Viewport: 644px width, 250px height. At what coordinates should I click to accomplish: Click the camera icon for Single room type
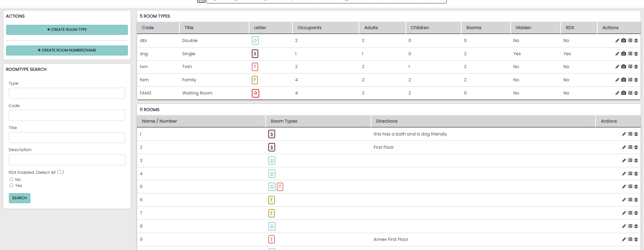pyautogui.click(x=624, y=54)
